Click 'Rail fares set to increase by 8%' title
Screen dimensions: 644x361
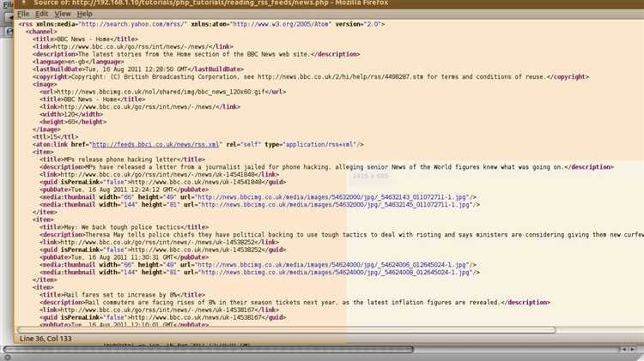click(x=123, y=295)
